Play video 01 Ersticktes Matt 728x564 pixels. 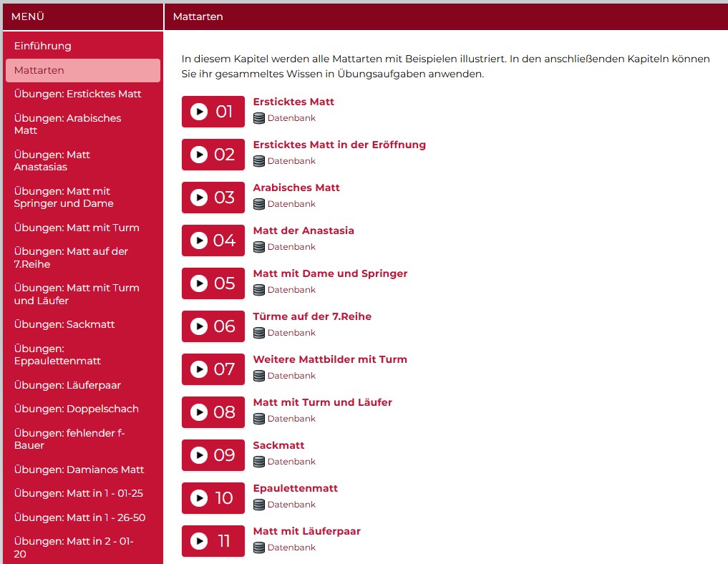[x=213, y=112]
